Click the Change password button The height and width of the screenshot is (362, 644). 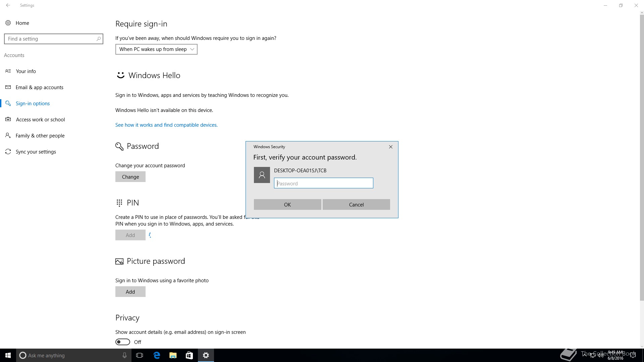130,177
